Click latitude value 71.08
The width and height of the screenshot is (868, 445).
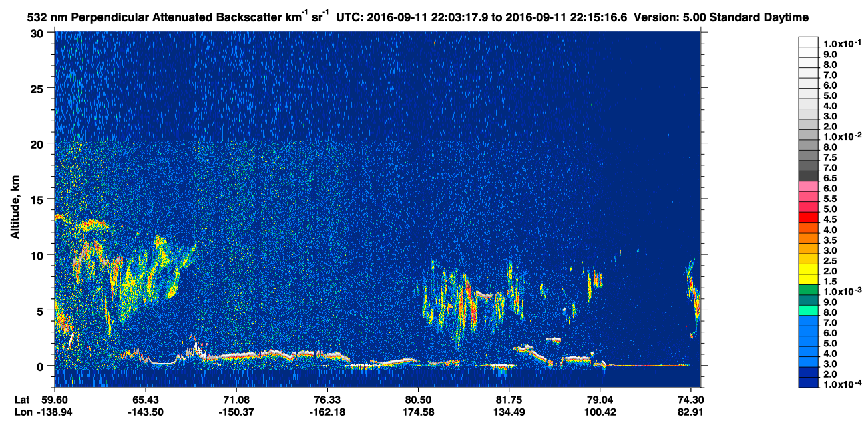(x=236, y=400)
